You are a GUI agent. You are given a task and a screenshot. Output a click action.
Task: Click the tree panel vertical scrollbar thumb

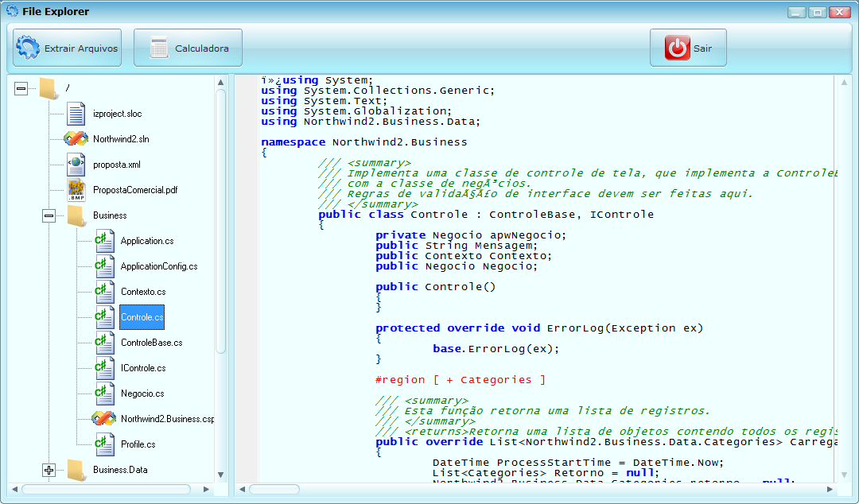click(221, 221)
